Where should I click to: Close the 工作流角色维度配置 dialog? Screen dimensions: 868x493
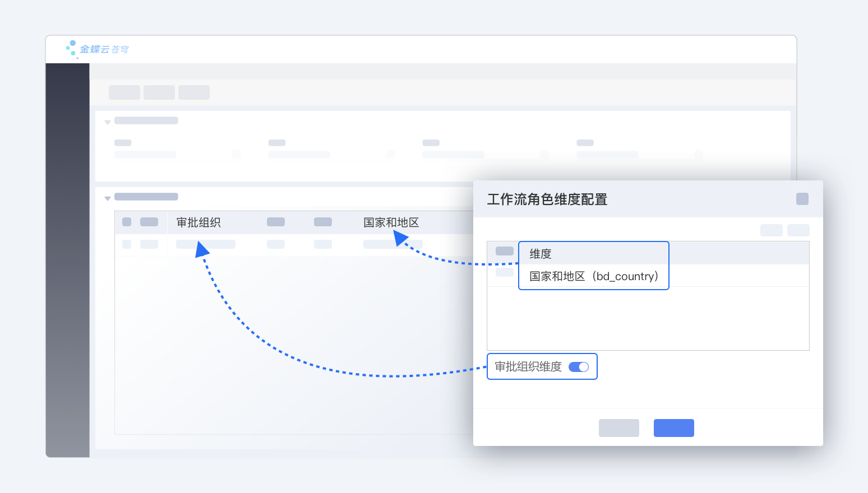802,199
